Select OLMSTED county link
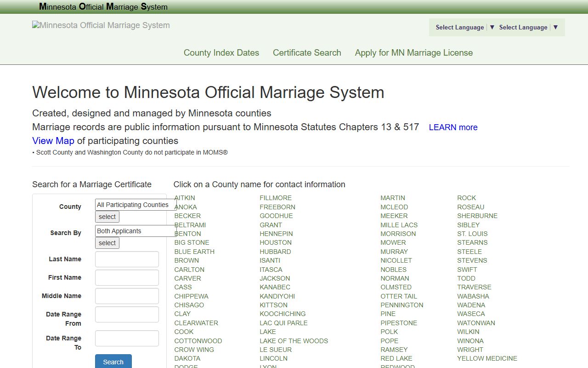This screenshot has height=368, width=588. click(396, 287)
